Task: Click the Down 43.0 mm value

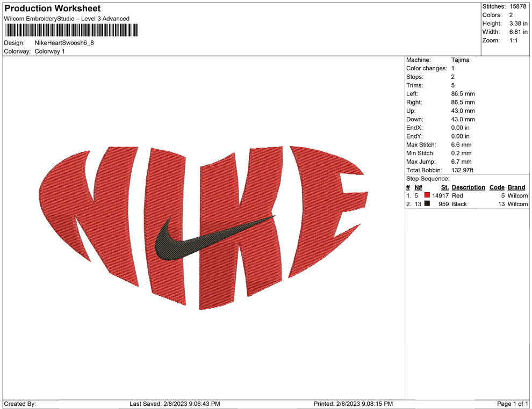Action: pyautogui.click(x=463, y=119)
